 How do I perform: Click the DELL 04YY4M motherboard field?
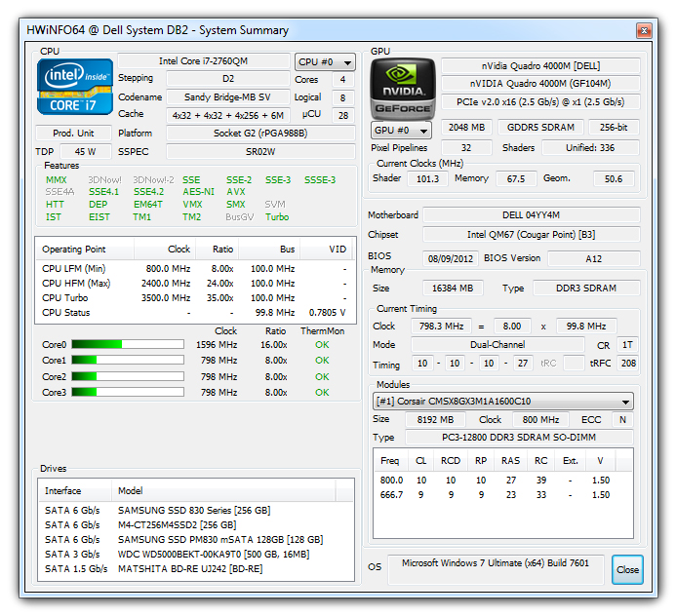(x=532, y=215)
